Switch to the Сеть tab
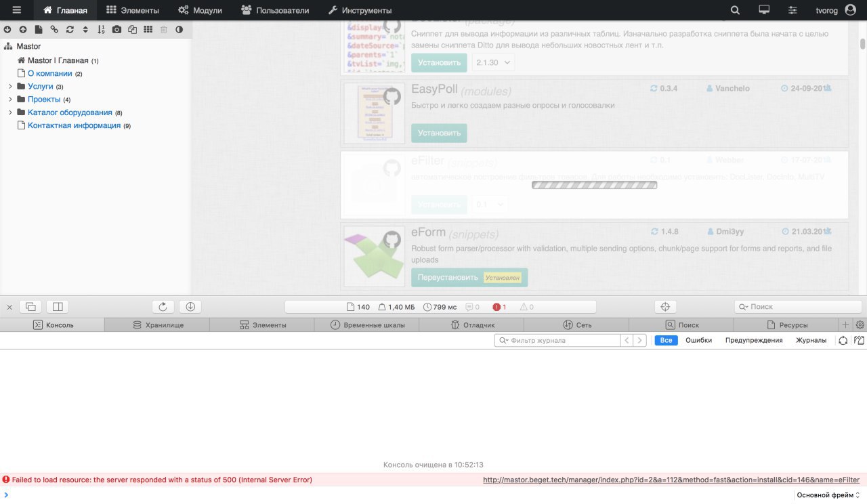Screen dimensions: 867x504 point(577,325)
